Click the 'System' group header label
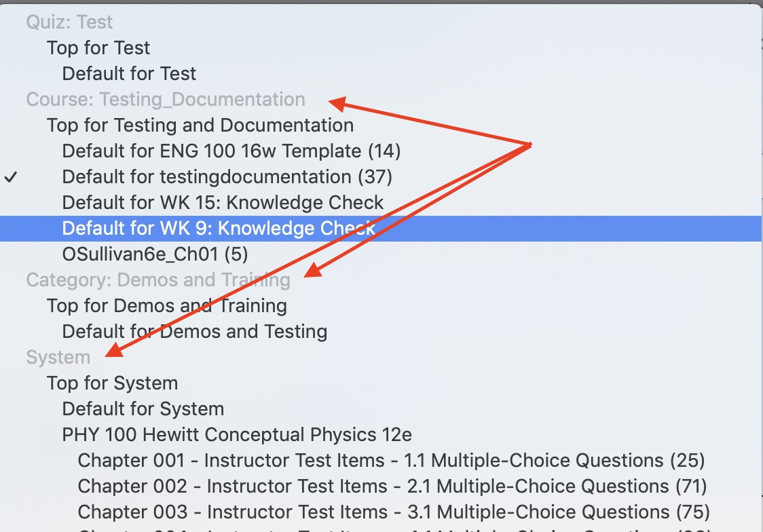This screenshot has width=763, height=532. coord(58,358)
